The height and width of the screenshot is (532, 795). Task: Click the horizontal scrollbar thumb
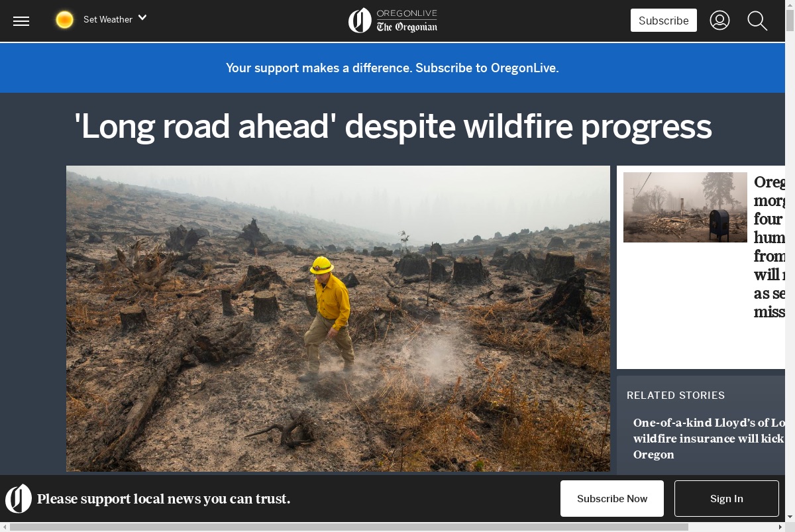349,527
